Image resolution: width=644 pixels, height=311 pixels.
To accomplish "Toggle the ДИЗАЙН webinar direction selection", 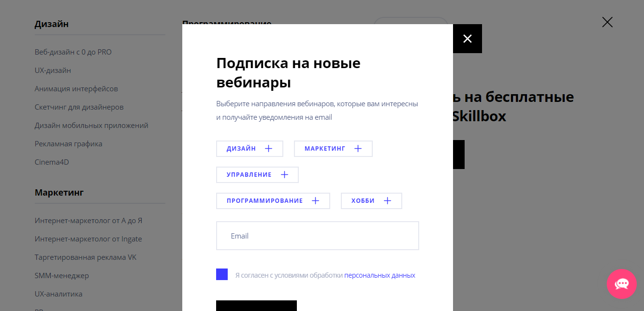I will point(249,148).
